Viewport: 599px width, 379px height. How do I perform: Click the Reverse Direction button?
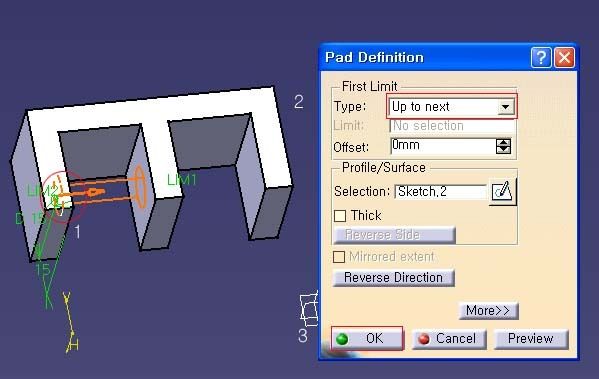coord(393,277)
